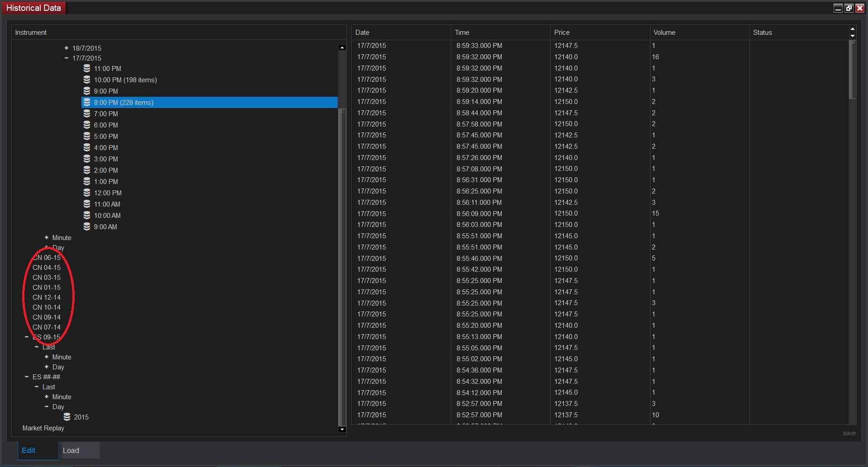Select the 8:56:31.000 PM time cell
The image size is (868, 467).
(x=479, y=180)
